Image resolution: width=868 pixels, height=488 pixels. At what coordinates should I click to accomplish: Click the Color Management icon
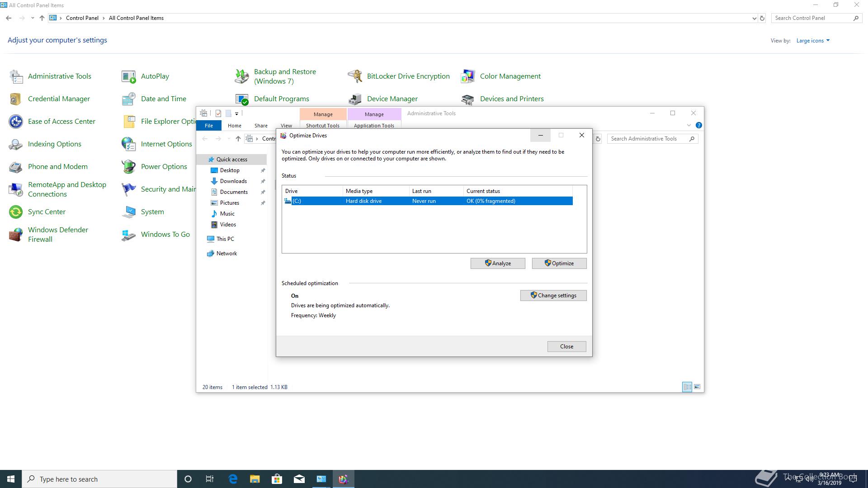[468, 76]
